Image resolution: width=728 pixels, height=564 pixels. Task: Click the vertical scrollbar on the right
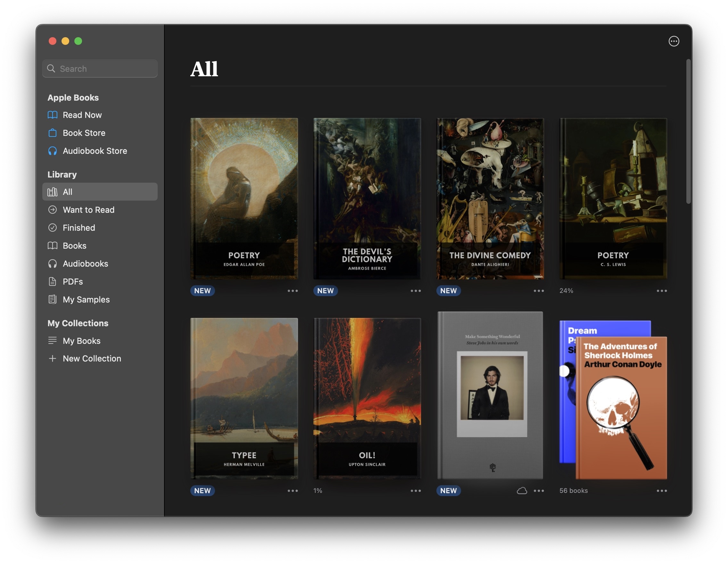688,132
